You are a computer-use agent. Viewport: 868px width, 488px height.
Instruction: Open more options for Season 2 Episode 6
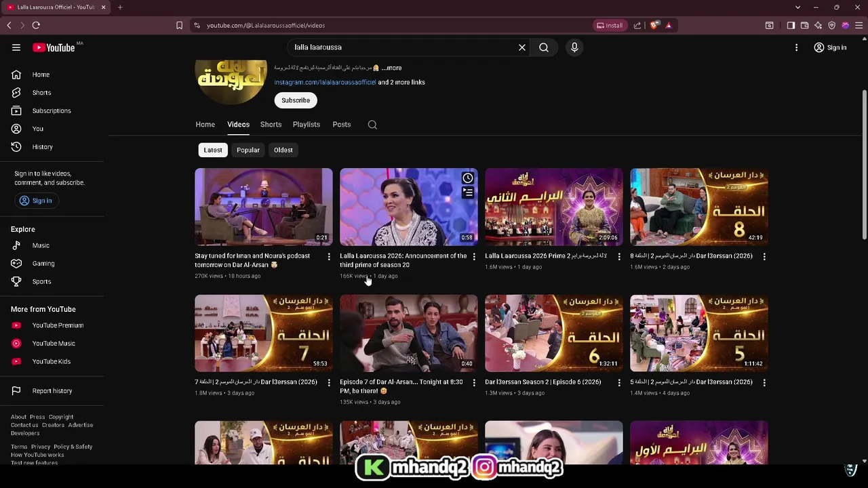click(x=619, y=383)
